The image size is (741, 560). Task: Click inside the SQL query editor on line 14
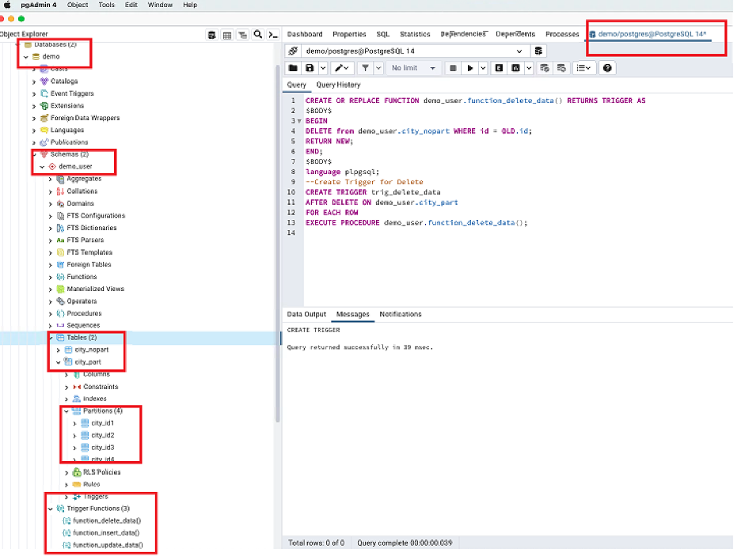click(518, 233)
